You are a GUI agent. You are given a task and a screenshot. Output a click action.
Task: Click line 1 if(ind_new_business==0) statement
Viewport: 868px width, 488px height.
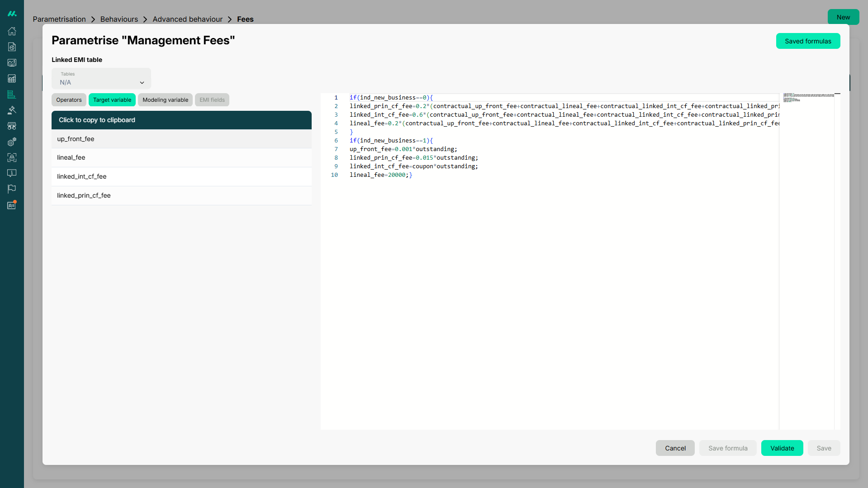391,98
